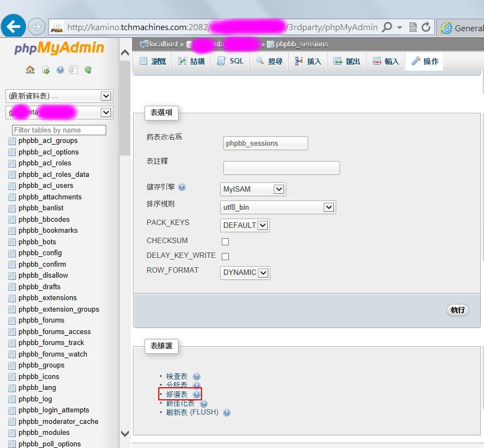Click the 檢查表 check table link
Screen dimensions: 484x448
coord(177,376)
